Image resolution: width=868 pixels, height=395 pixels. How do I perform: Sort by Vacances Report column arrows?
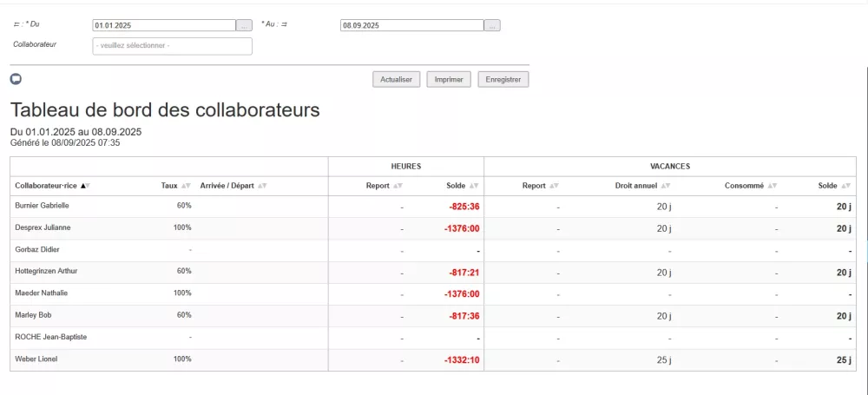click(x=554, y=186)
